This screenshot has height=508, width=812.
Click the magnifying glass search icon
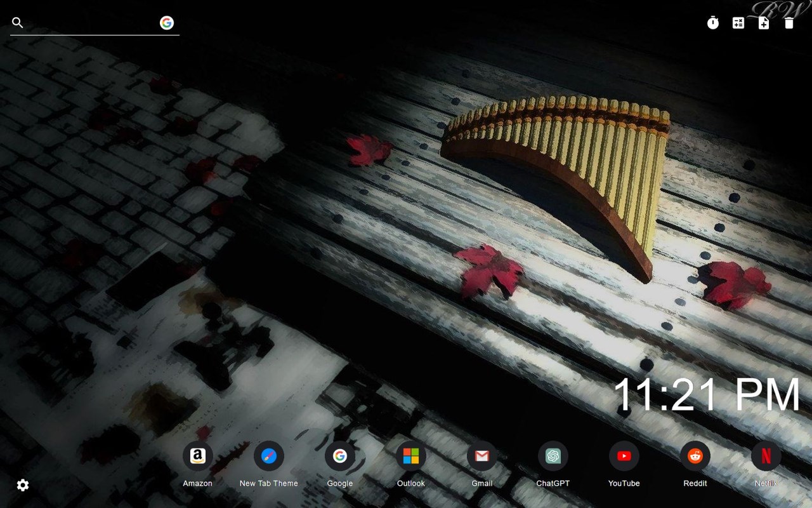tap(17, 22)
